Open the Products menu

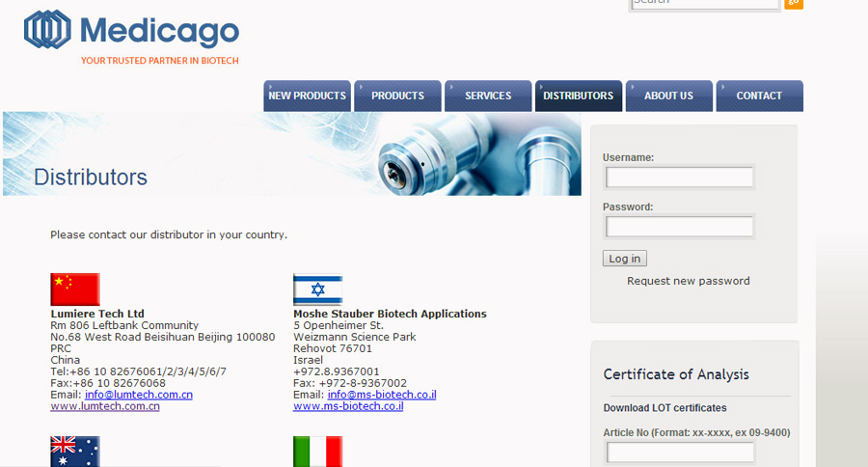tap(397, 96)
